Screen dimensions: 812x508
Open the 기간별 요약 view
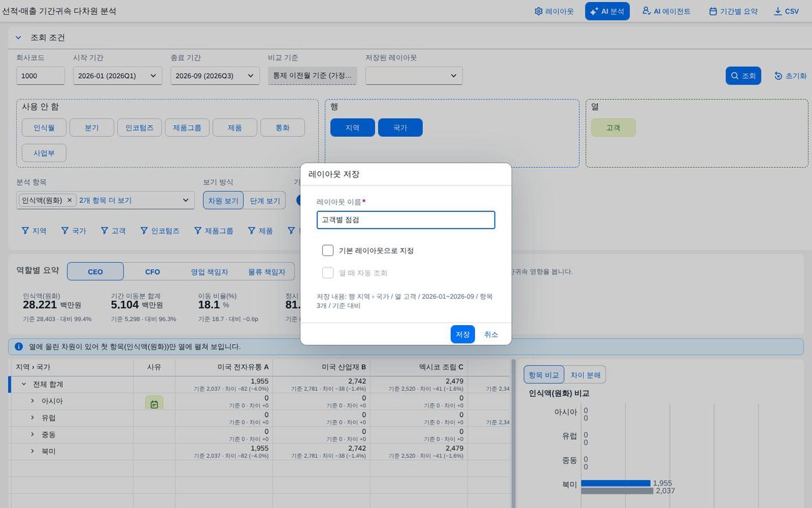[733, 12]
